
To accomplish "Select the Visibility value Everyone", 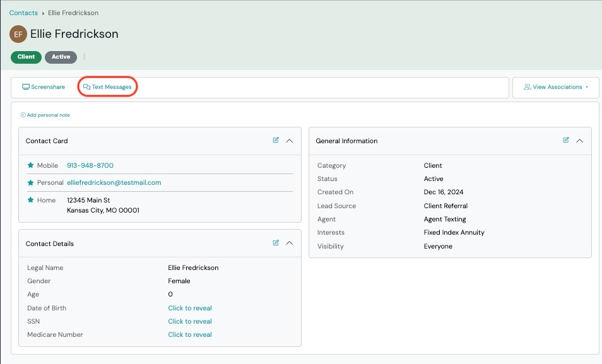I will [438, 246].
